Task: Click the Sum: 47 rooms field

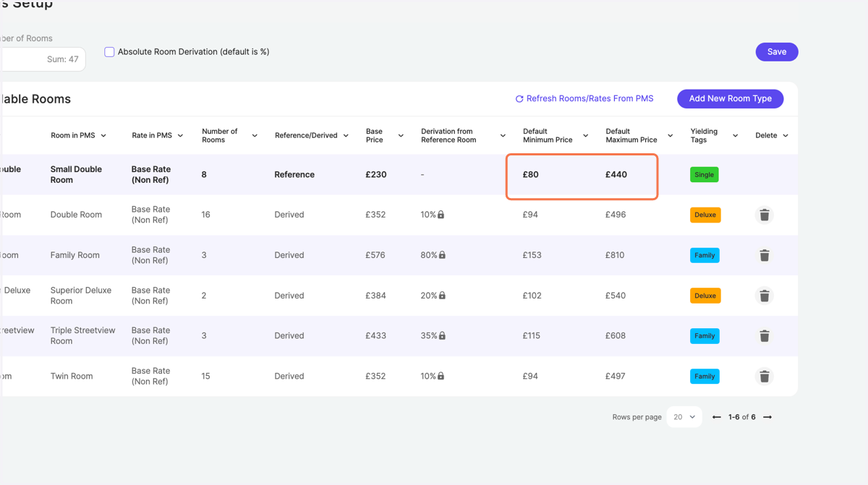Action: coord(43,59)
